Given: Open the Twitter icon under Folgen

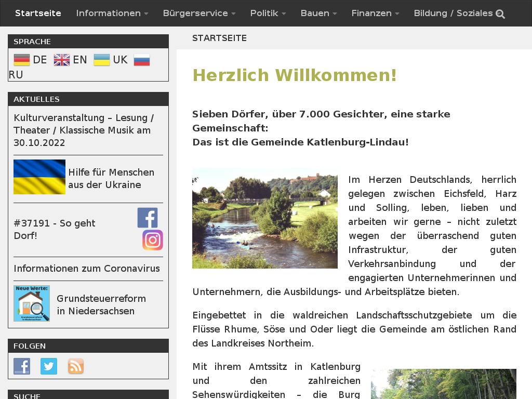Looking at the screenshot, I should (49, 366).
